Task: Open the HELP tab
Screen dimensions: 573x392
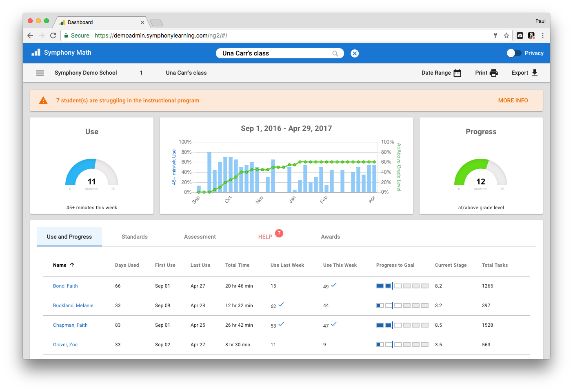Action: pyautogui.click(x=265, y=237)
